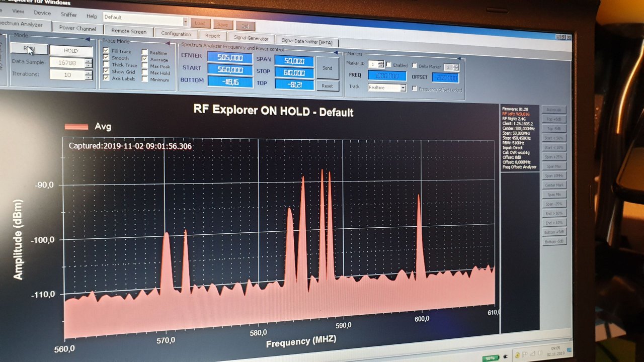Open the Signal Data Sniffer [BETA] tab
The image size is (644, 362).
coord(307,41)
